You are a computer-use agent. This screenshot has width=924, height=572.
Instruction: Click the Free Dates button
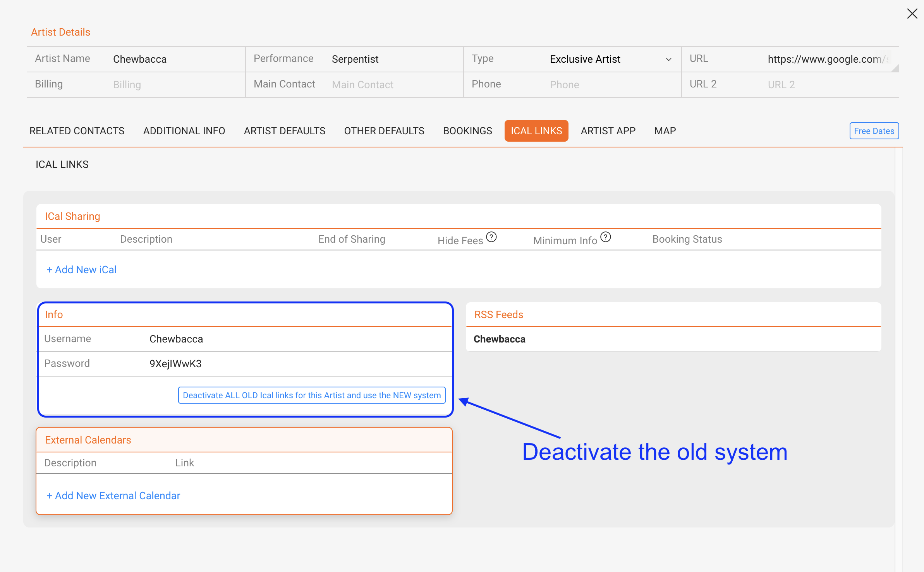pos(874,131)
